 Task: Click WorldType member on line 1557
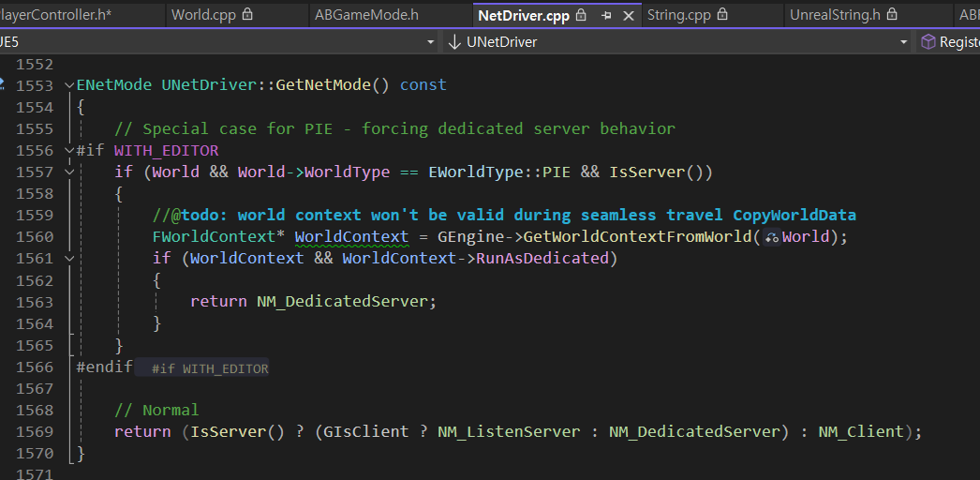tap(347, 172)
